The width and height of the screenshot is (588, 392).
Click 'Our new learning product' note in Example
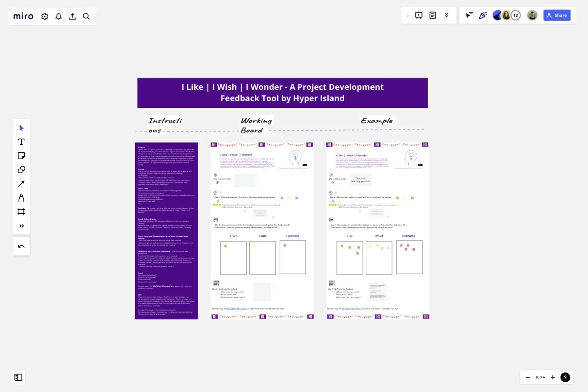point(361,180)
